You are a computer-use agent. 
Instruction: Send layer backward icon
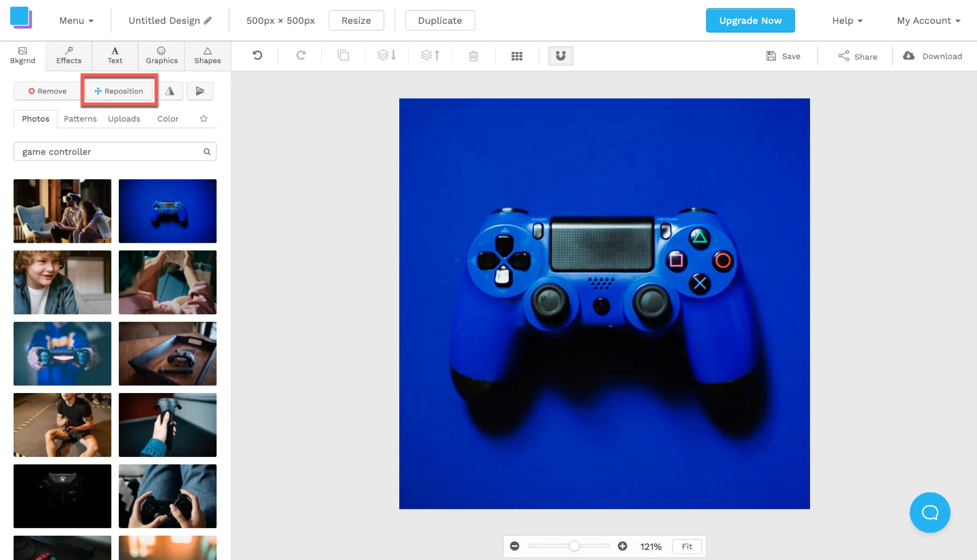tap(386, 56)
